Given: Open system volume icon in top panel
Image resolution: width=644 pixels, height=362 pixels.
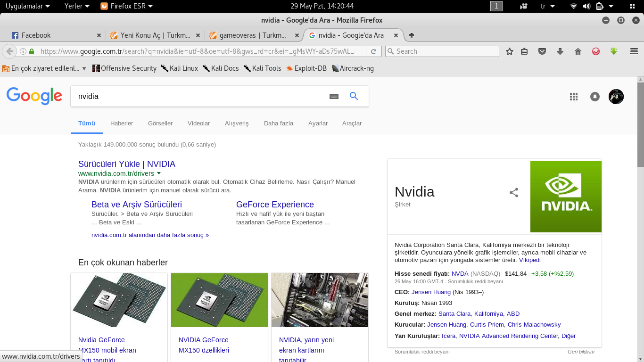Looking at the screenshot, I should click(x=587, y=6).
